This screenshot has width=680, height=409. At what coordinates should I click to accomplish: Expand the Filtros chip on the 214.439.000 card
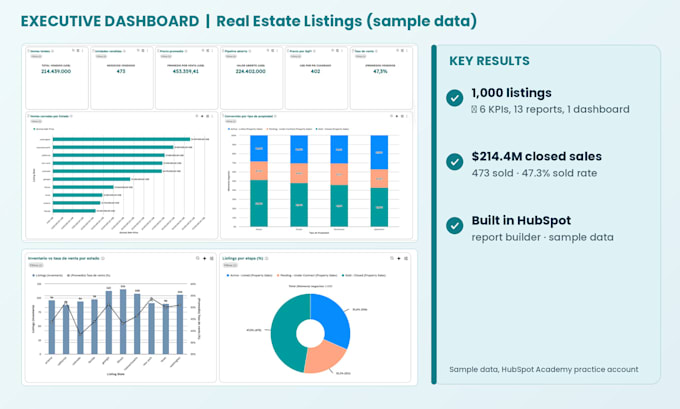36,56
